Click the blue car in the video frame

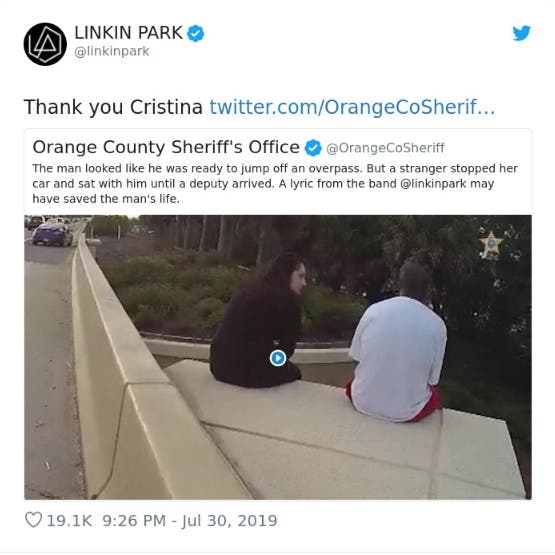coord(52,234)
